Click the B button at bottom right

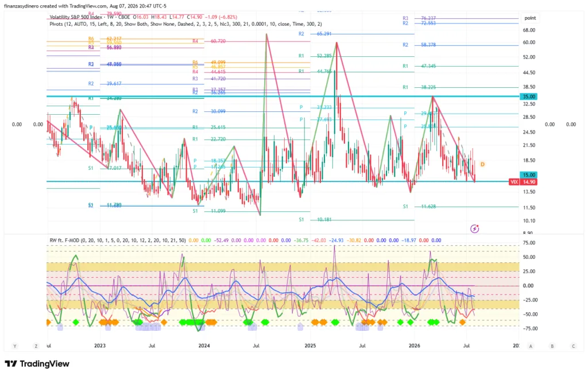pos(552,346)
